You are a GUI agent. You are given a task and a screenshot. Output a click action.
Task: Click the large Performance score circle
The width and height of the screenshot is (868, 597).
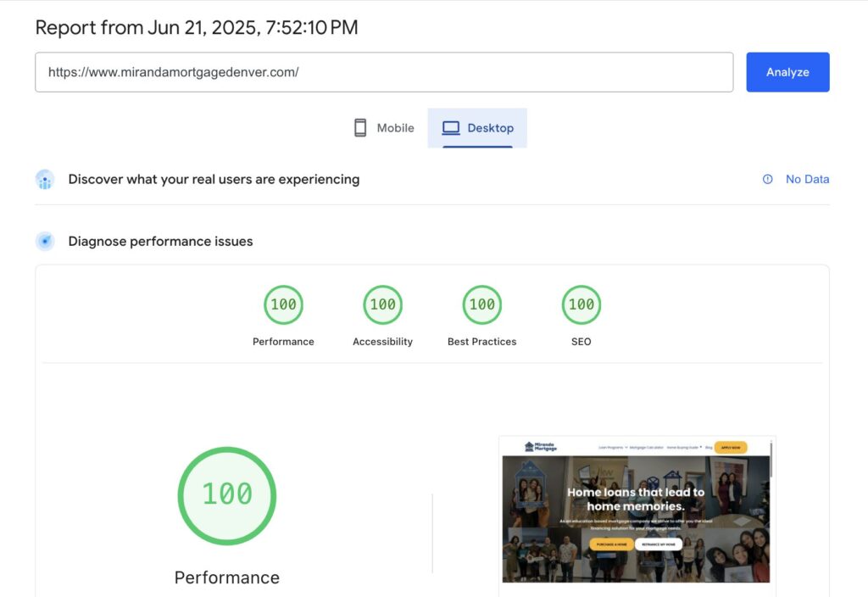click(227, 495)
